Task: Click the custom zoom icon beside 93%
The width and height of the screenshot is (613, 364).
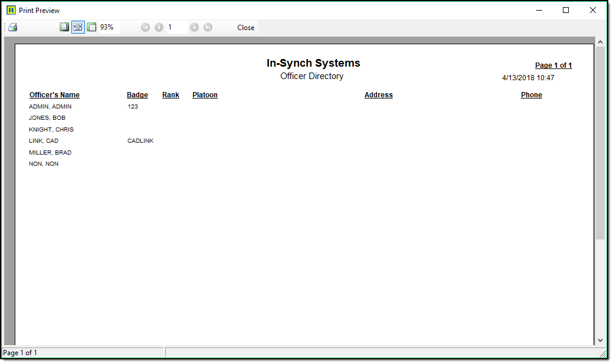Action: click(91, 27)
